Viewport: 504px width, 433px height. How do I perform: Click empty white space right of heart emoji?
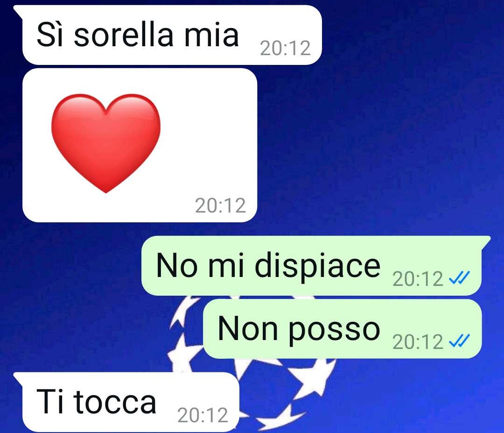coord(209,135)
